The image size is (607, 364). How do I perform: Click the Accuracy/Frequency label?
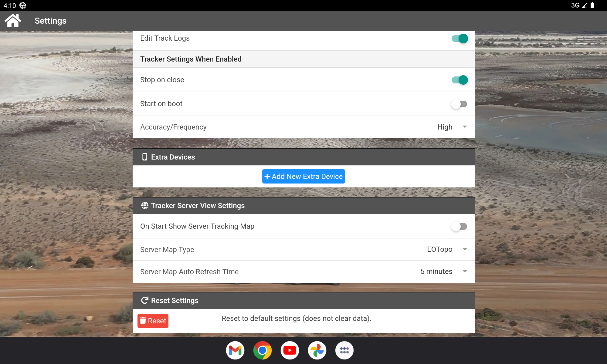pos(173,127)
